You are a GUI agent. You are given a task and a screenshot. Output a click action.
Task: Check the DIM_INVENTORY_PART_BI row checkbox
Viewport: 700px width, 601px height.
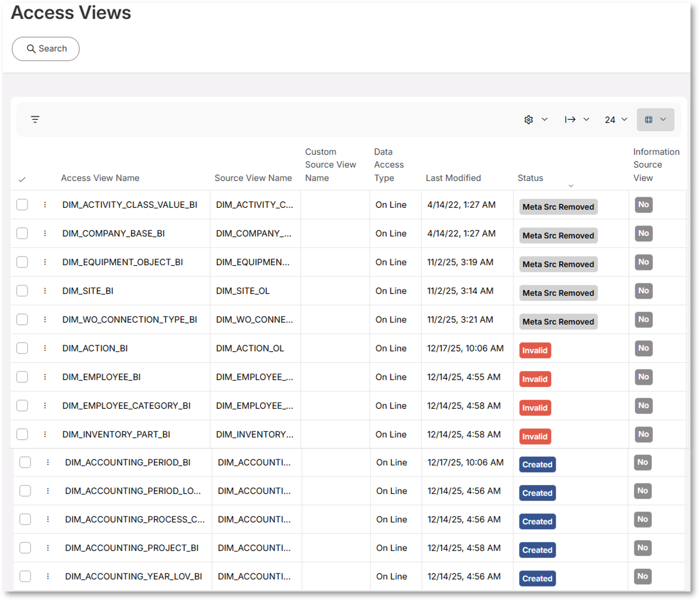click(22, 434)
